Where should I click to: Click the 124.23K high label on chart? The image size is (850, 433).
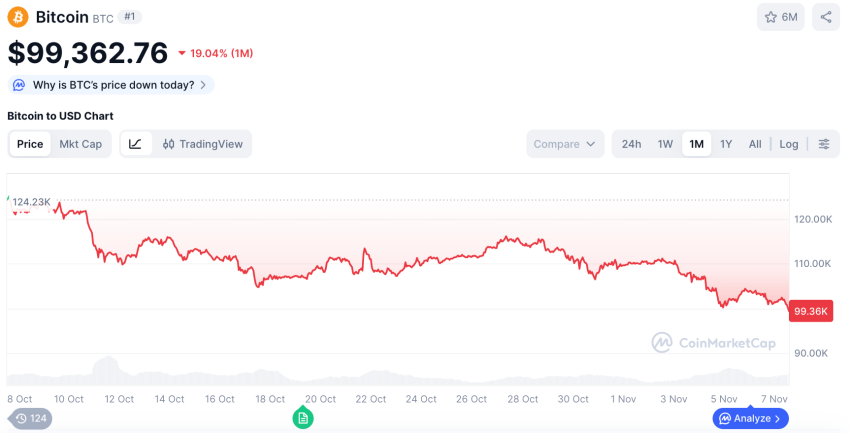(31, 202)
